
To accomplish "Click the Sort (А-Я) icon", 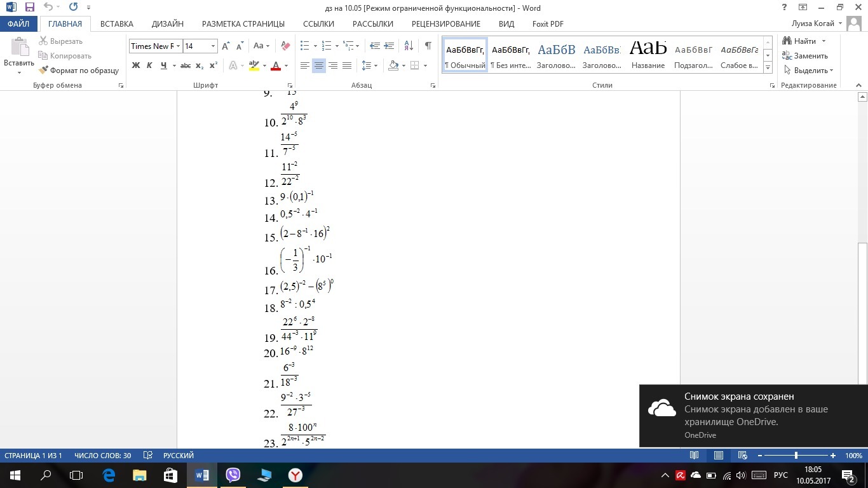I will click(409, 46).
